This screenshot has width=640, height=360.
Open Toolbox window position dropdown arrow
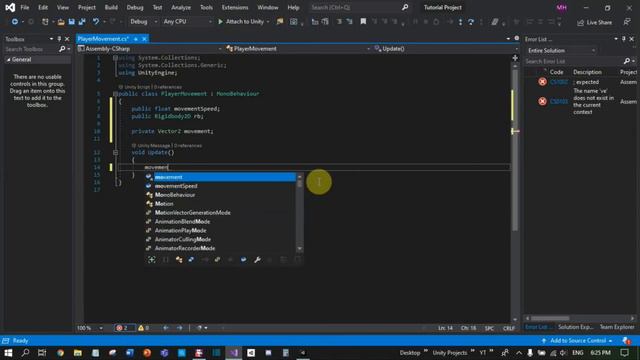coord(51,39)
